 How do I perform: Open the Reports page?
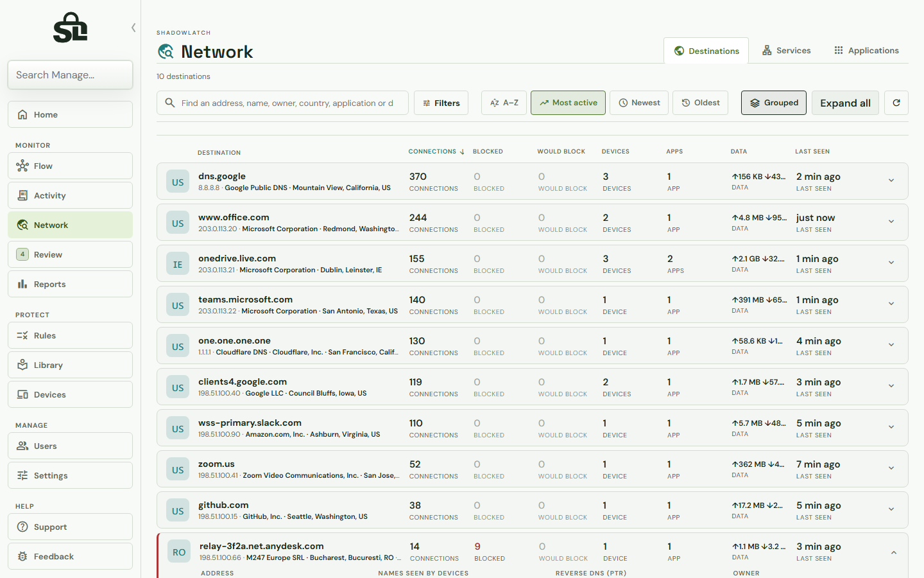pos(70,284)
